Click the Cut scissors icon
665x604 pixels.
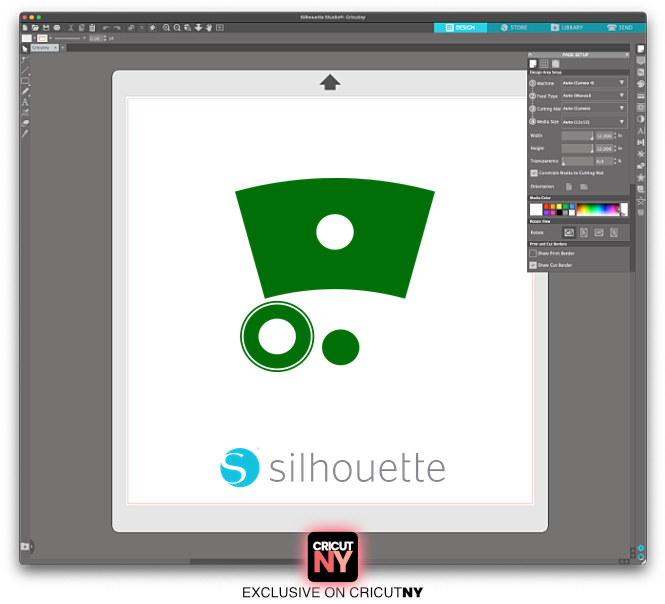72,27
